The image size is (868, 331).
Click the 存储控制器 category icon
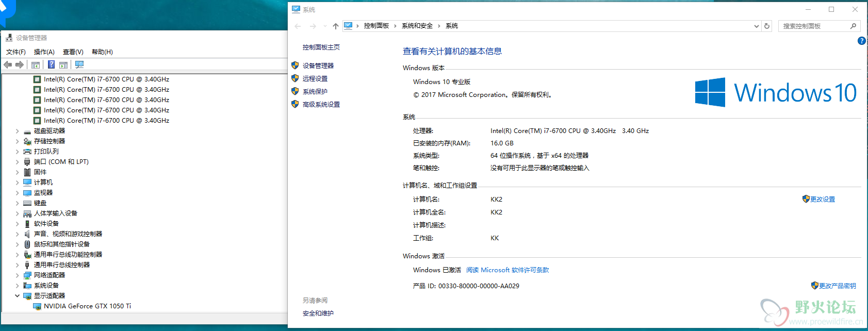click(27, 141)
